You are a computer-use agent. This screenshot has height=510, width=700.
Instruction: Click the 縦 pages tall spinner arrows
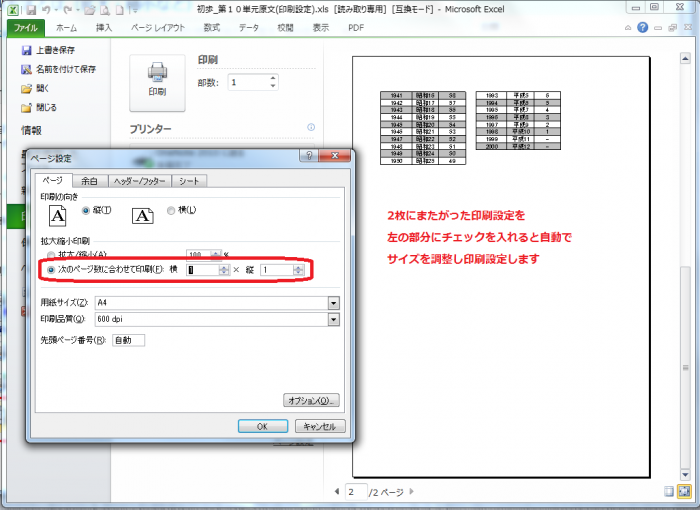[298, 270]
